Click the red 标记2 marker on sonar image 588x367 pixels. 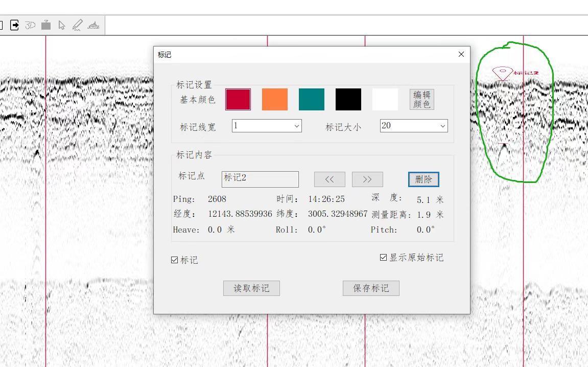coord(503,73)
